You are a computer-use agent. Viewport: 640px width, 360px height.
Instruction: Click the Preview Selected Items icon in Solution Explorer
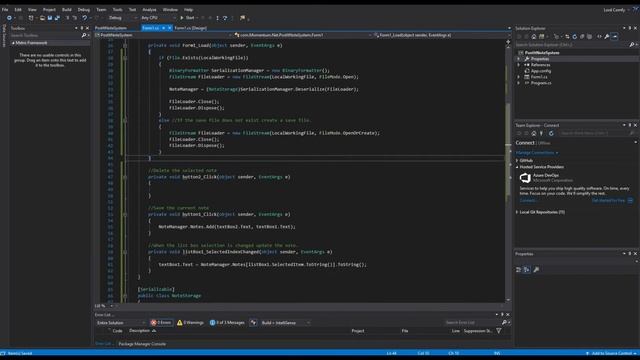click(615, 37)
